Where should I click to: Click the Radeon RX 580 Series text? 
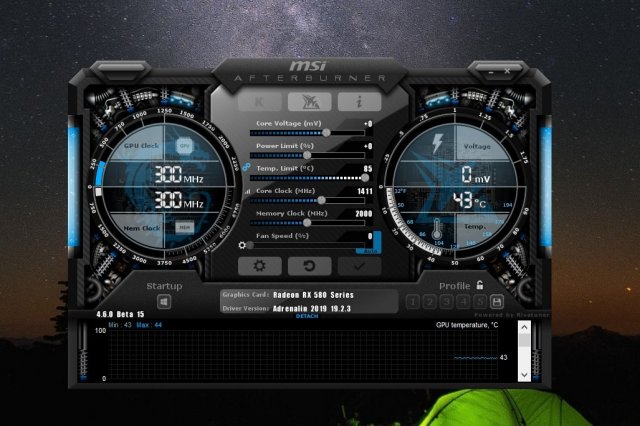point(313,295)
